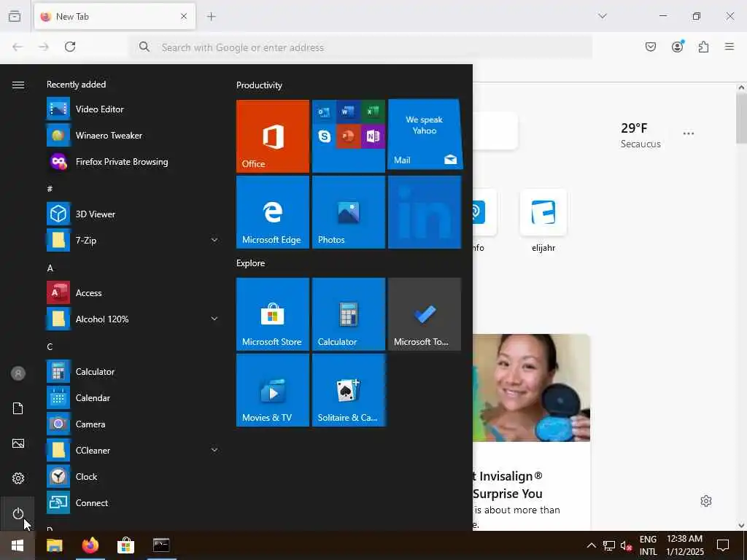Open the Office apps folder tile

click(348, 136)
